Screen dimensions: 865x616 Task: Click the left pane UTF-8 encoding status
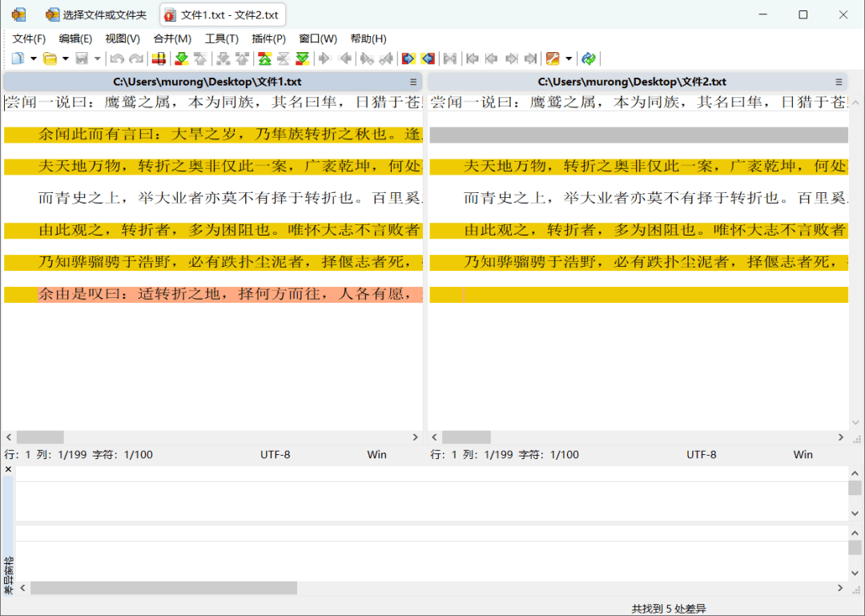pos(276,455)
